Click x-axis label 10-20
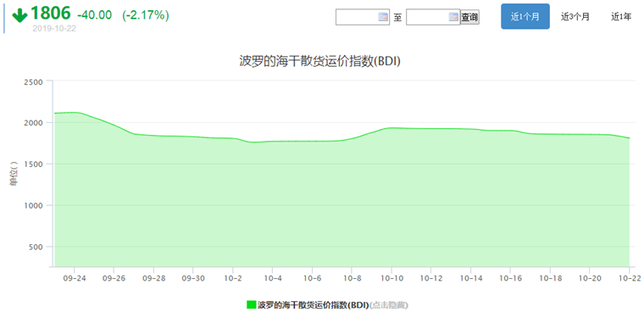This screenshot has width=644, height=312. (x=590, y=278)
